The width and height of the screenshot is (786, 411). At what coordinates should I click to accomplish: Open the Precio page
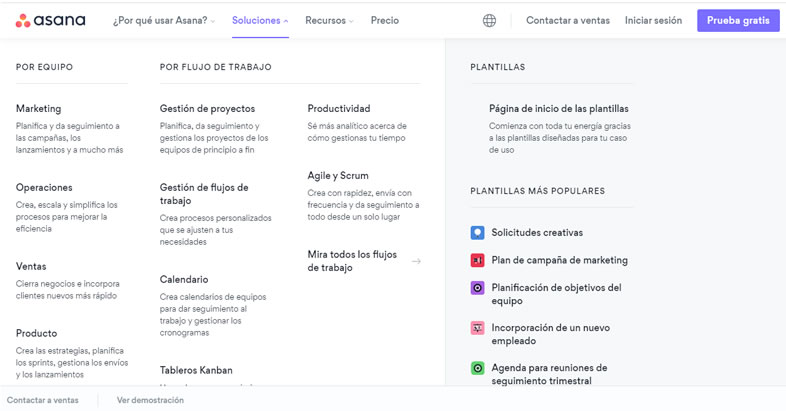pyautogui.click(x=385, y=21)
